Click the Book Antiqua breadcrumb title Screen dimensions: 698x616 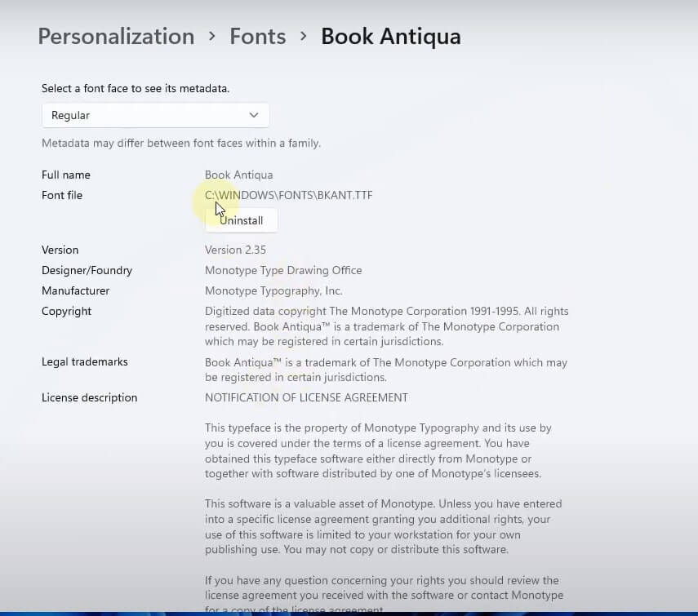click(390, 37)
